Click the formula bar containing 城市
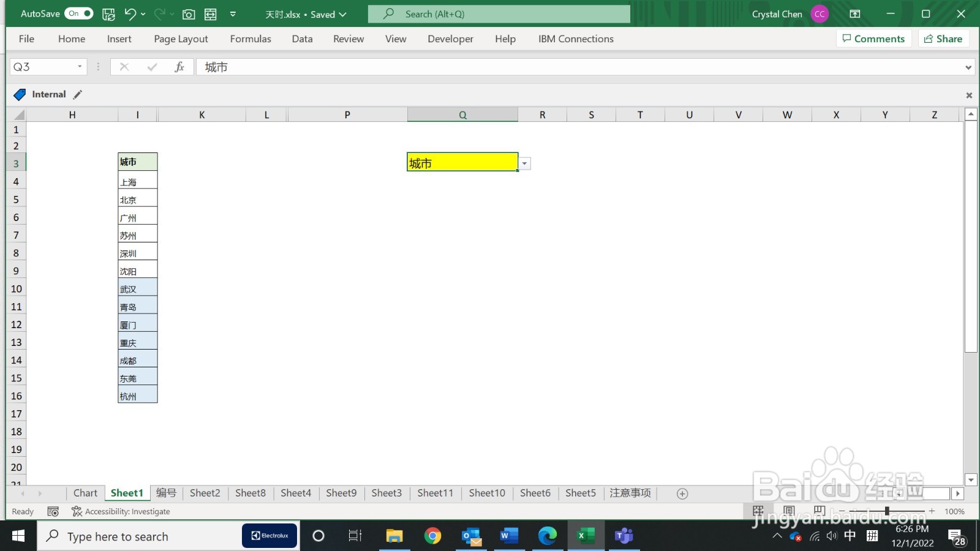This screenshot has width=980, height=551. (579, 67)
